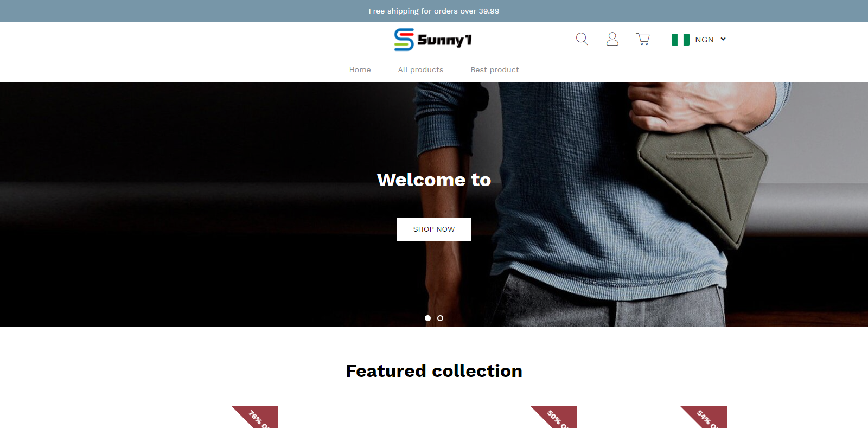Click the Nigerian flag icon
868x428 pixels.
click(680, 40)
